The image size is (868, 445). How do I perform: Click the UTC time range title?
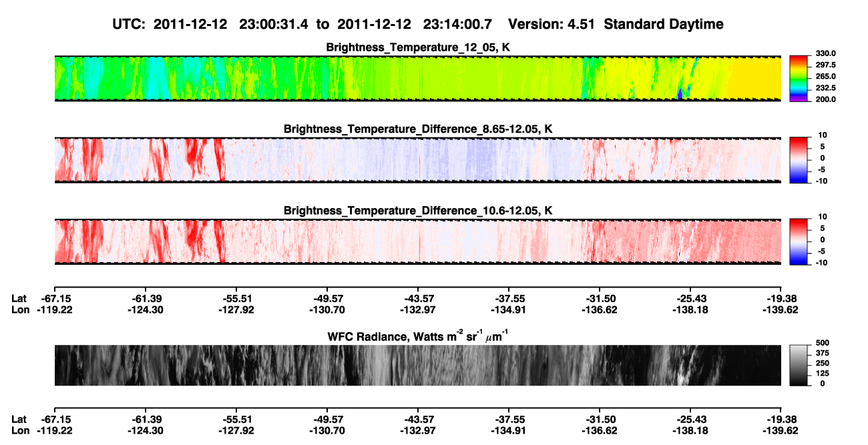417,24
